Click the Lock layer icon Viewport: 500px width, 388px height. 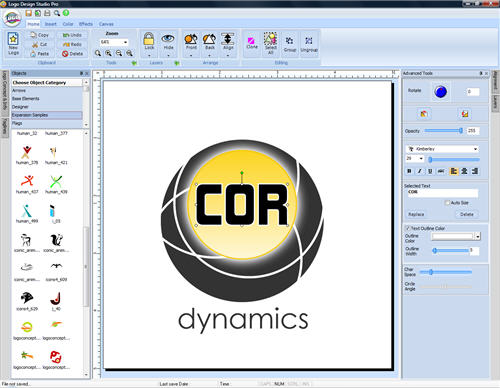149,39
